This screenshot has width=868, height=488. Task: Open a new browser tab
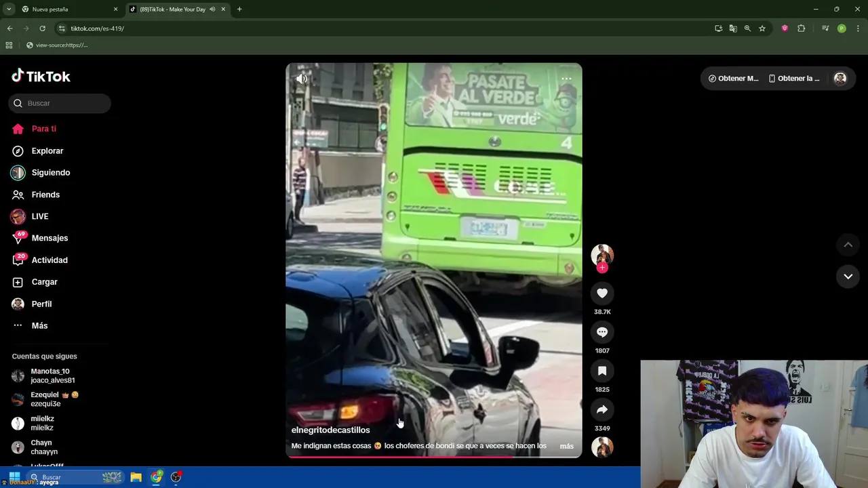tap(239, 9)
